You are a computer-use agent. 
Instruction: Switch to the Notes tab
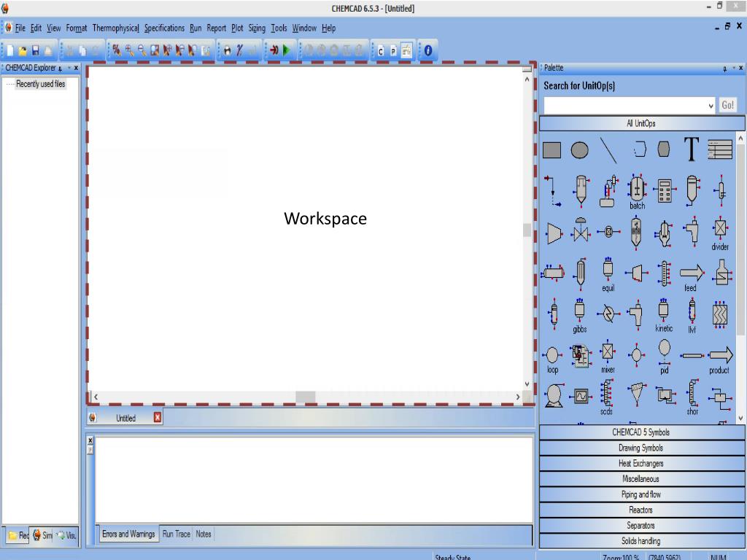point(204,534)
